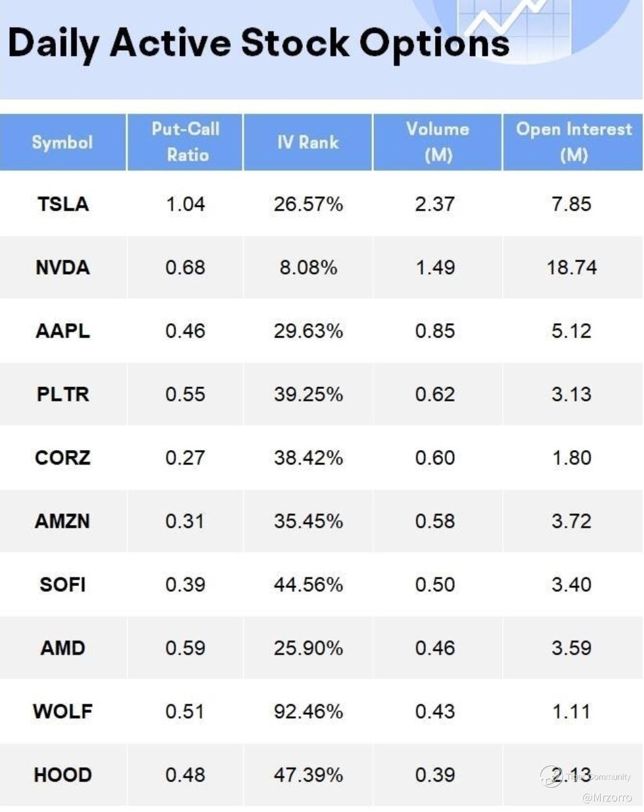Select the Volume (M) column header

coord(438,142)
